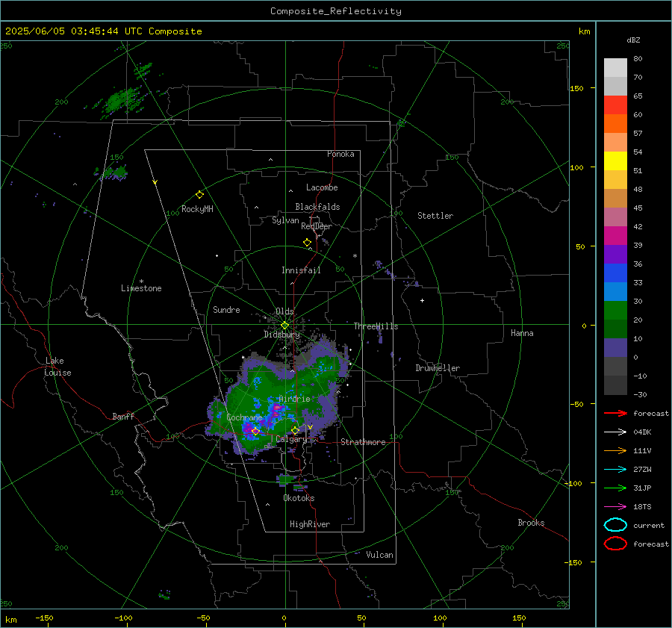
Task: Click the RockyMH label
Action: (197, 209)
